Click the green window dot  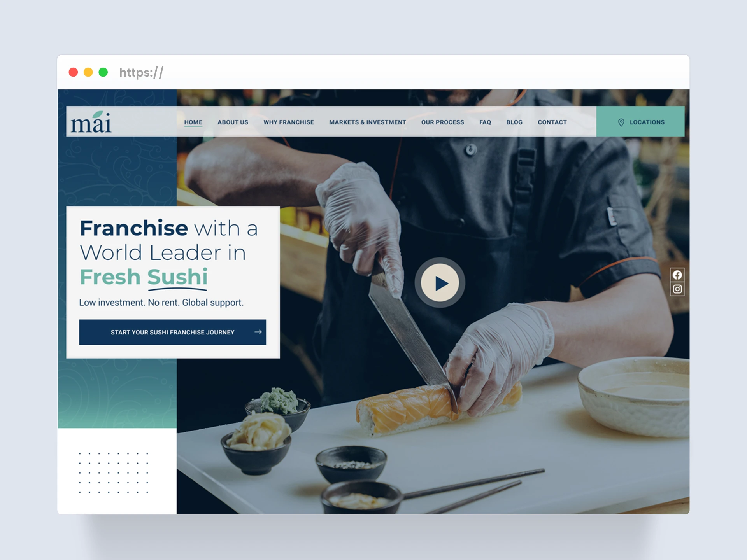click(103, 72)
